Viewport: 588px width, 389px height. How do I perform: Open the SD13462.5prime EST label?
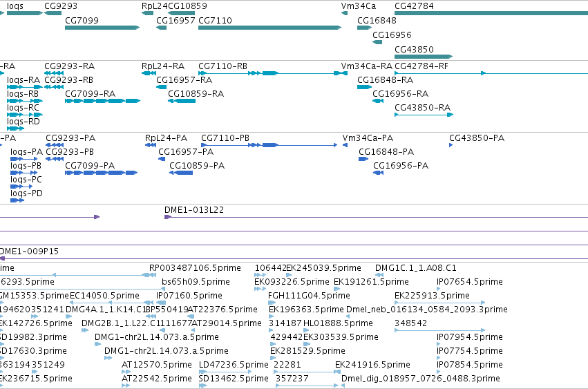[234, 379]
